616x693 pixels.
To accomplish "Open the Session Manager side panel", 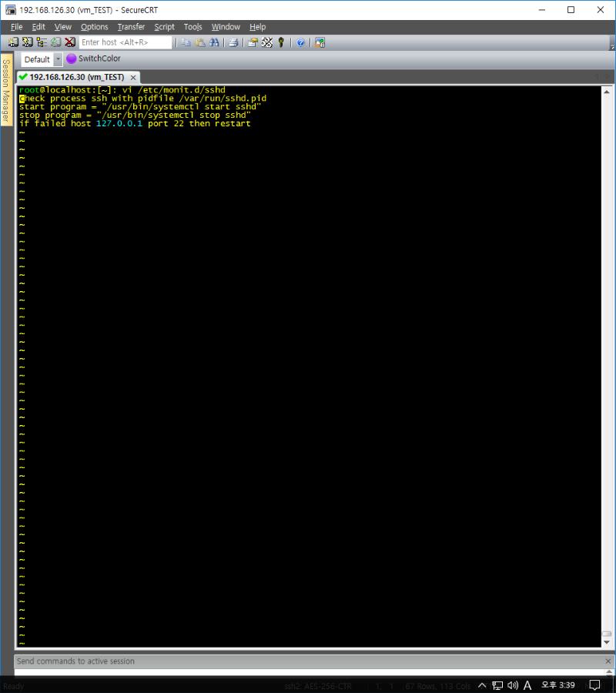I will [x=6, y=91].
